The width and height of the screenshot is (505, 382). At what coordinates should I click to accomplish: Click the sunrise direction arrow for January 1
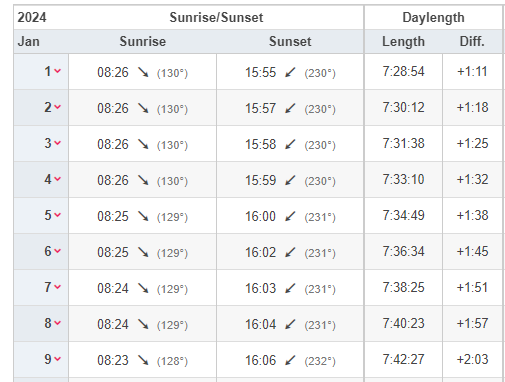point(143,72)
